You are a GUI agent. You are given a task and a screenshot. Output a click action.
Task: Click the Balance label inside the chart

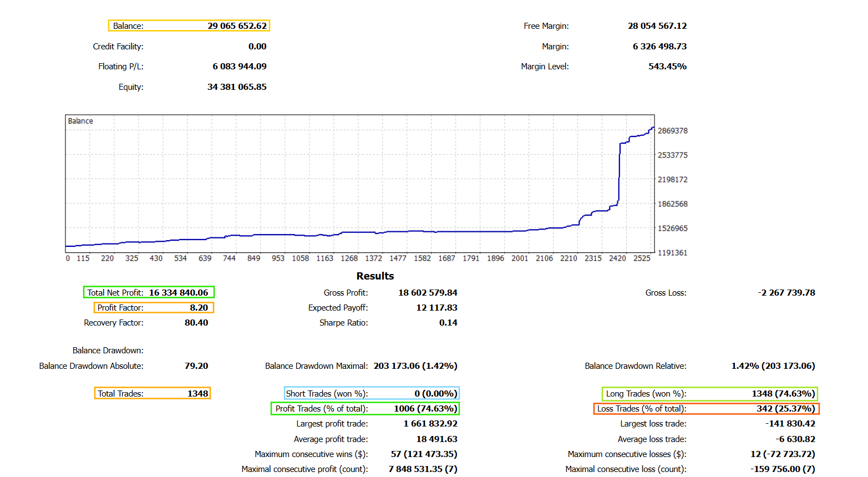[x=80, y=121]
